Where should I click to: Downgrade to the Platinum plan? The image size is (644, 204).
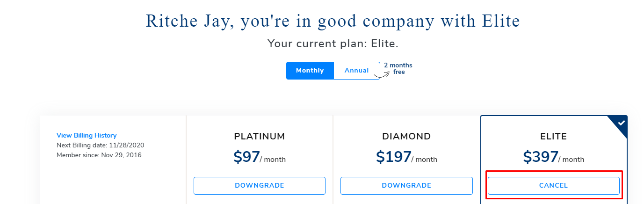click(260, 186)
